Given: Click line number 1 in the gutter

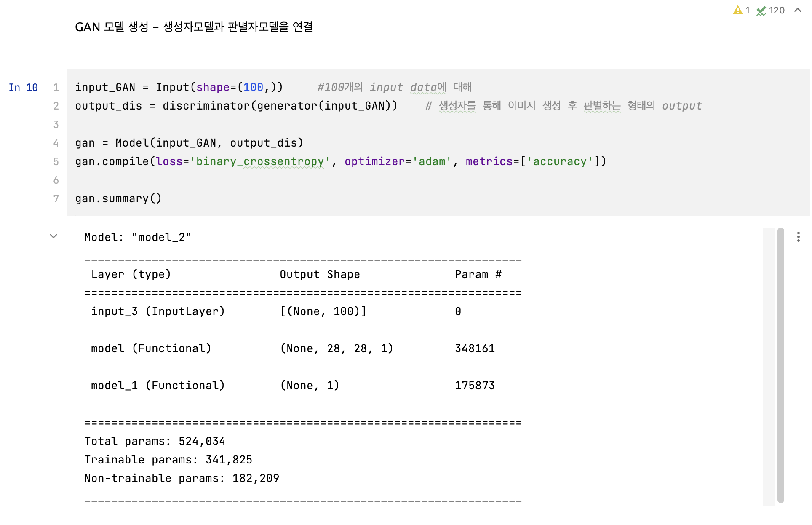Looking at the screenshot, I should coord(56,88).
